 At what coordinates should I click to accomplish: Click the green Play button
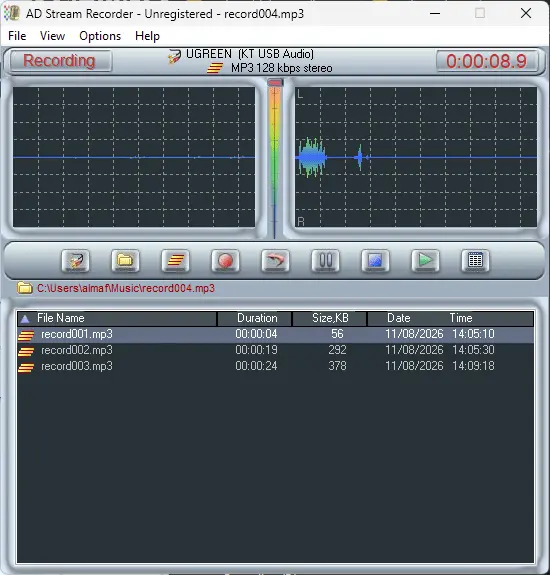click(x=425, y=261)
